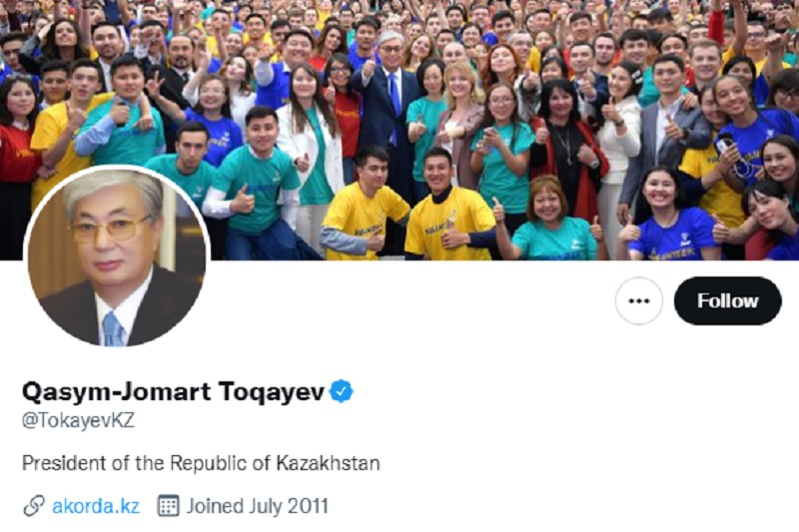This screenshot has height=532, width=799.
Task: Click the 'Qasym-Jomart' part of display name
Action: [x=116, y=391]
